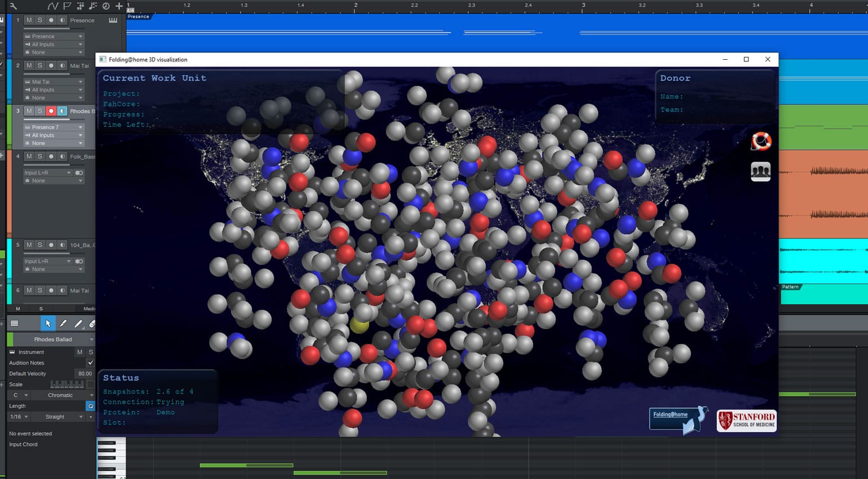868x479 pixels.
Task: Mute the Presence track
Action: click(x=29, y=20)
